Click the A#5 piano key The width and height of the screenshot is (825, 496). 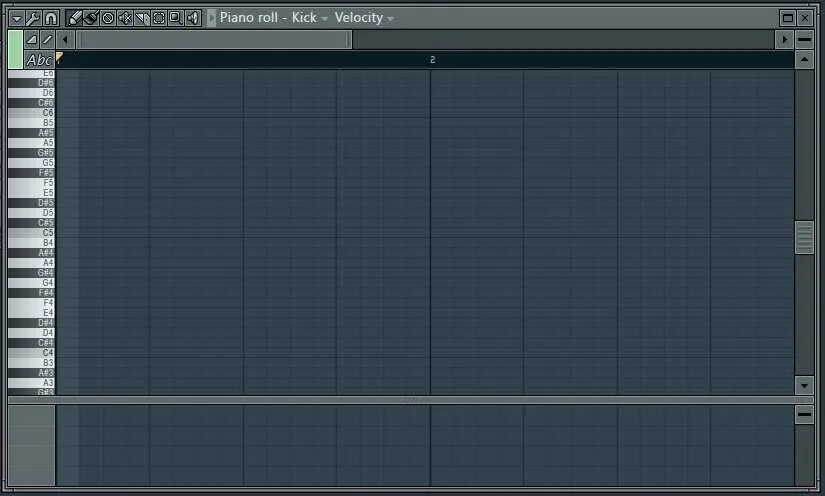click(x=32, y=133)
